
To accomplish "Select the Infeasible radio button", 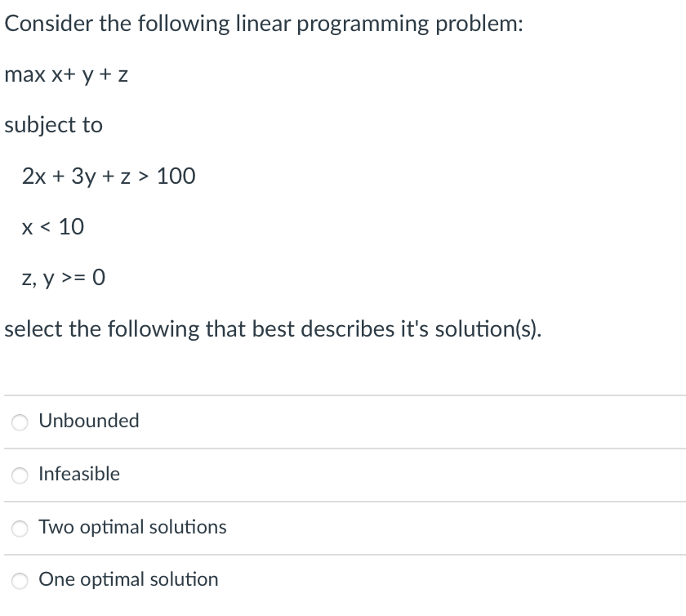I will 20,475.
